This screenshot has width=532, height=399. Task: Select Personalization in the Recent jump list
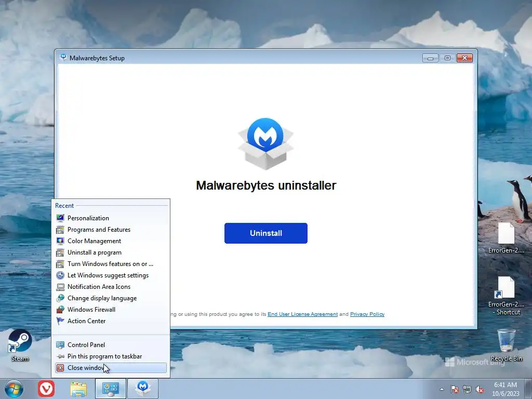click(x=111, y=218)
